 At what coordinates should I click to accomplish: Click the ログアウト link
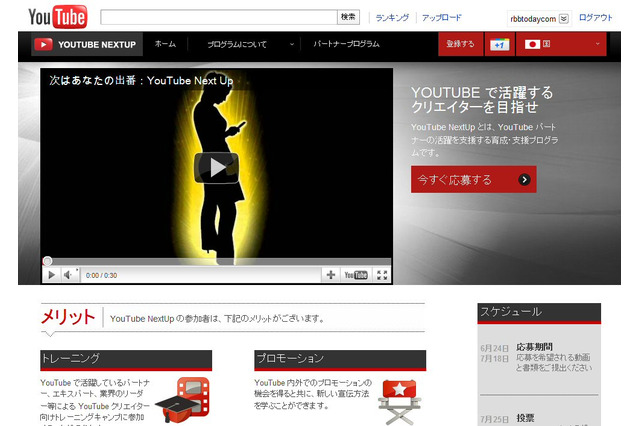pos(596,18)
